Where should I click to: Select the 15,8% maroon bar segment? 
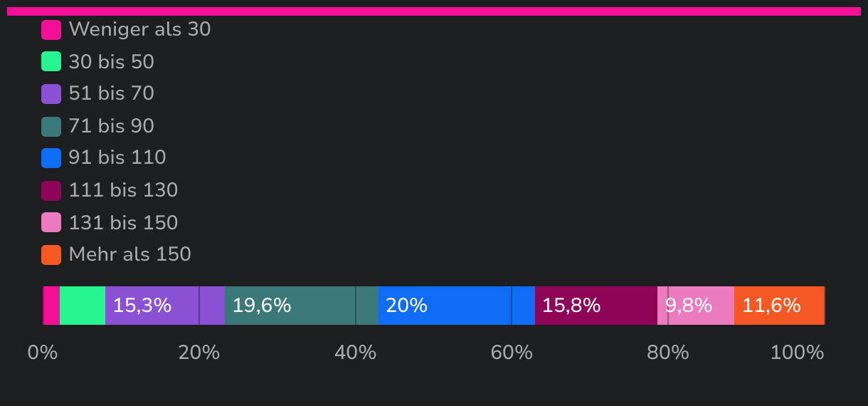pos(596,306)
